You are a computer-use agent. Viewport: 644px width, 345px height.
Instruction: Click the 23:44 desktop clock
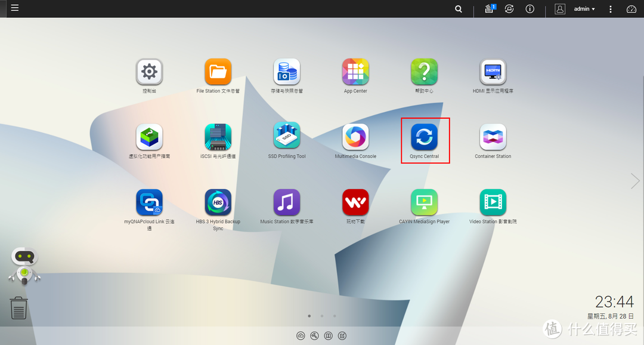coord(614,302)
